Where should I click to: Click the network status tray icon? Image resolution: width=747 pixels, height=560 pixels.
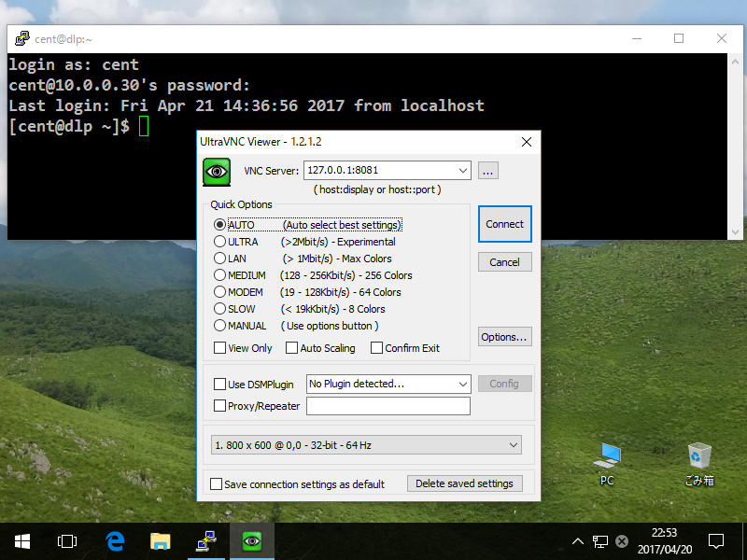[600, 541]
